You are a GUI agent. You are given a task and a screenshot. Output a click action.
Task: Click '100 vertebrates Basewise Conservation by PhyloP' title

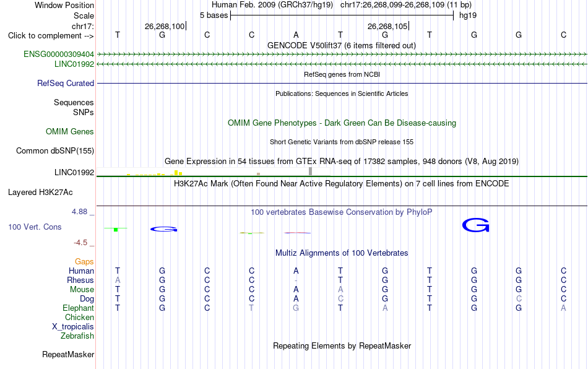tap(342, 212)
